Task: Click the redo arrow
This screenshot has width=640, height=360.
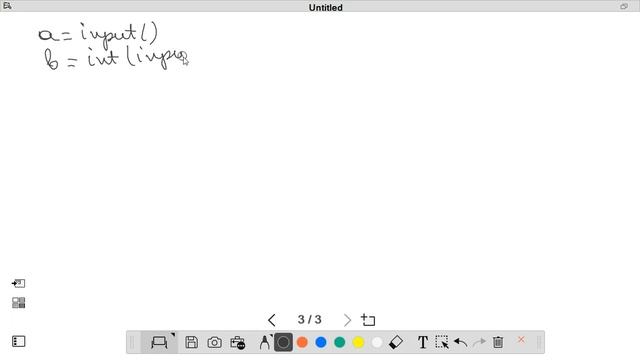Action: [479, 342]
